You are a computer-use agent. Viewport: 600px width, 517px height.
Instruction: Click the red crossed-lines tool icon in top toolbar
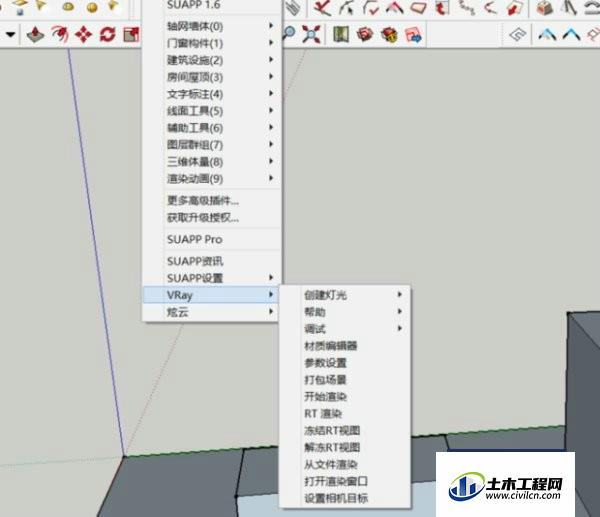click(x=323, y=8)
